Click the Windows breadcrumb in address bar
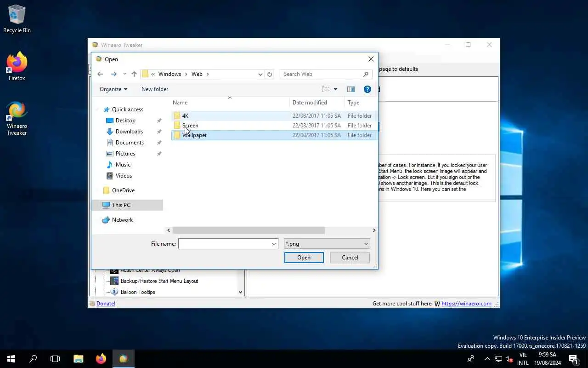The height and width of the screenshot is (368, 588). 170,74
